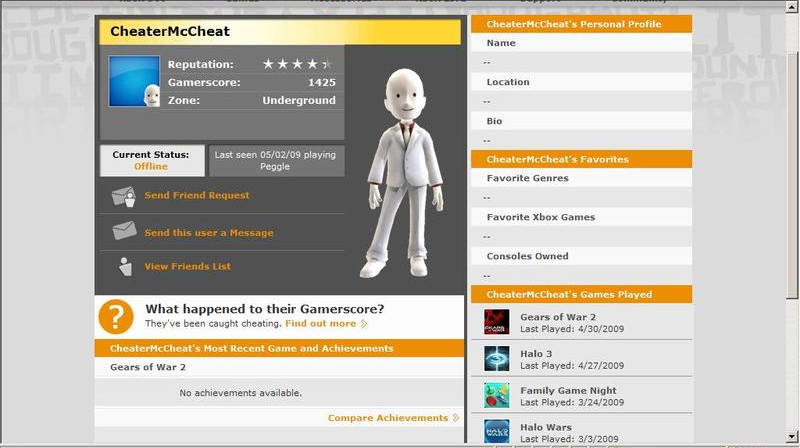Click Send this user a Message link
The image size is (800, 448).
[209, 233]
